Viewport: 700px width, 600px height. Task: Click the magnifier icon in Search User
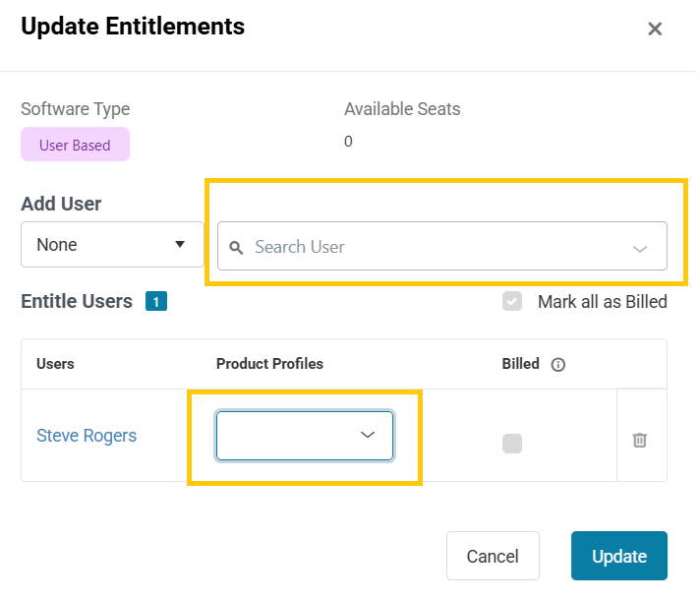(x=236, y=248)
